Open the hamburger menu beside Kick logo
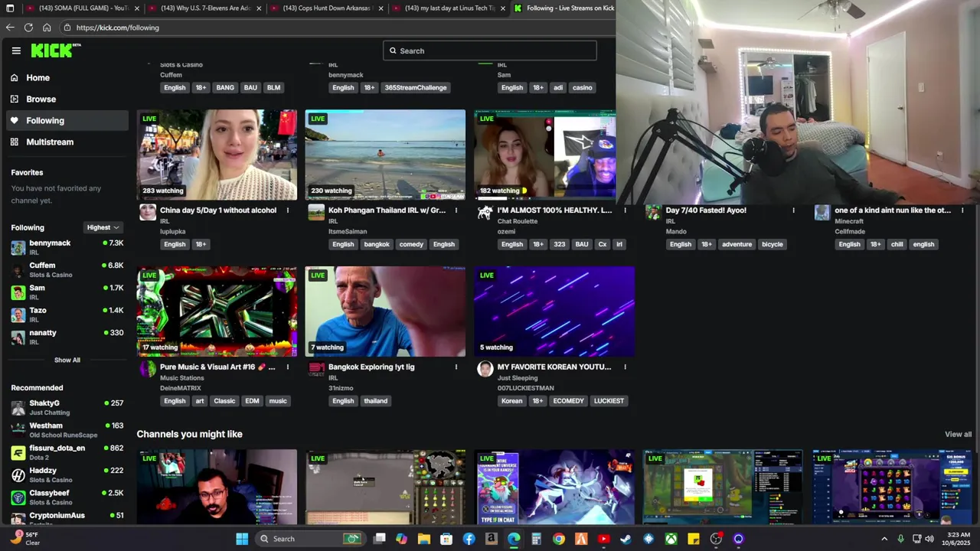The width and height of the screenshot is (980, 551). [16, 51]
